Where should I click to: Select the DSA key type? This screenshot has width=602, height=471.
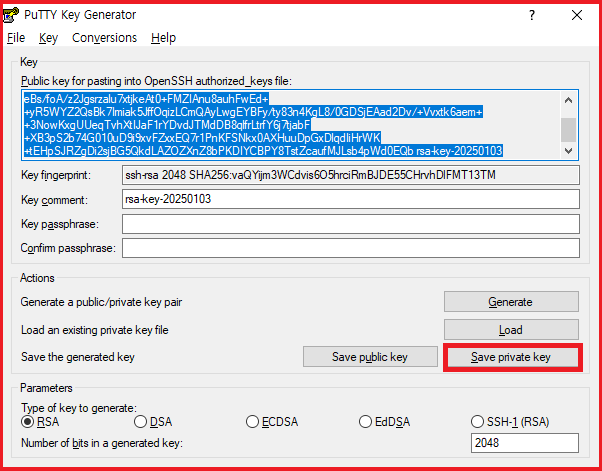click(153, 421)
